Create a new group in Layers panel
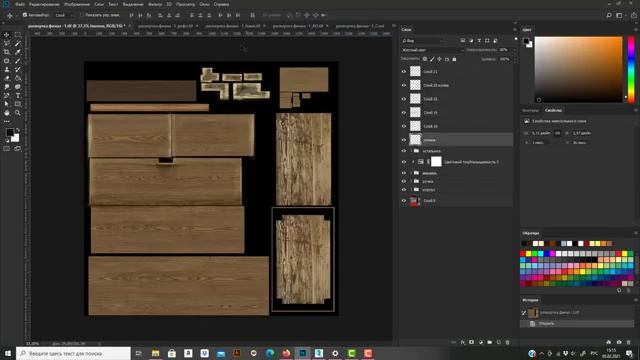640x360 pixels. [x=489, y=342]
